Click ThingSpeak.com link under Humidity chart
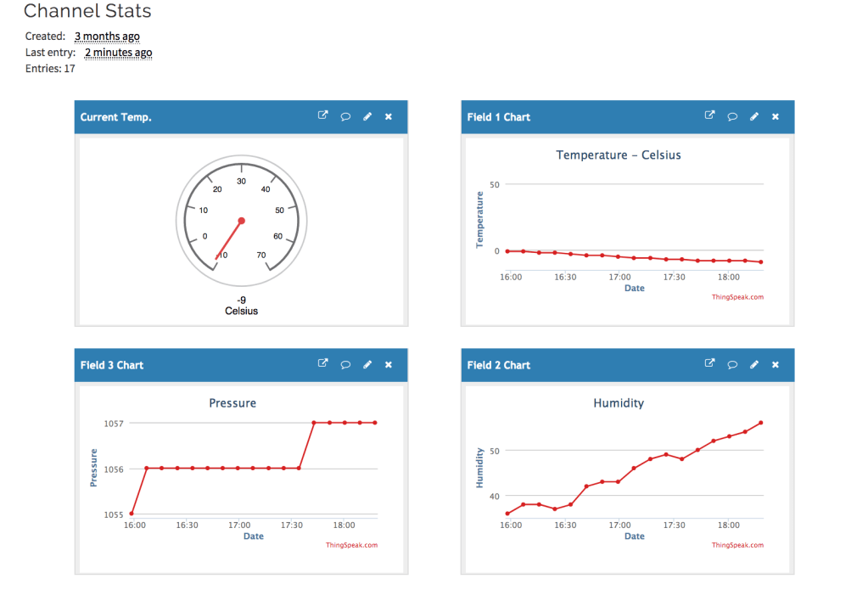The image size is (868, 590). point(736,545)
